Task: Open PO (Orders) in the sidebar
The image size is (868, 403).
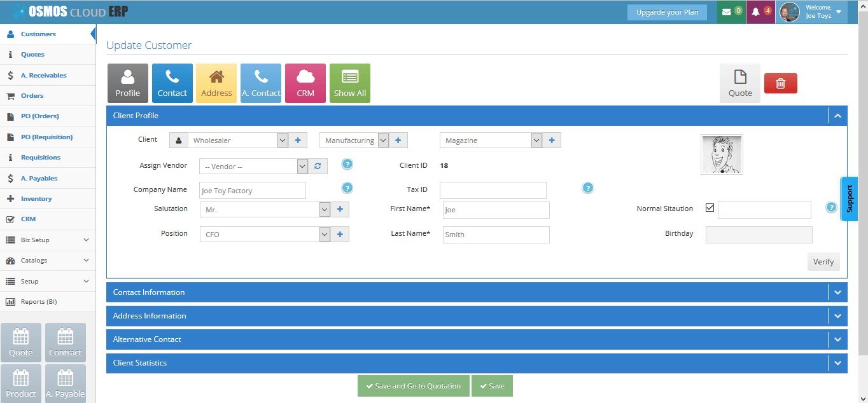Action: point(48,116)
